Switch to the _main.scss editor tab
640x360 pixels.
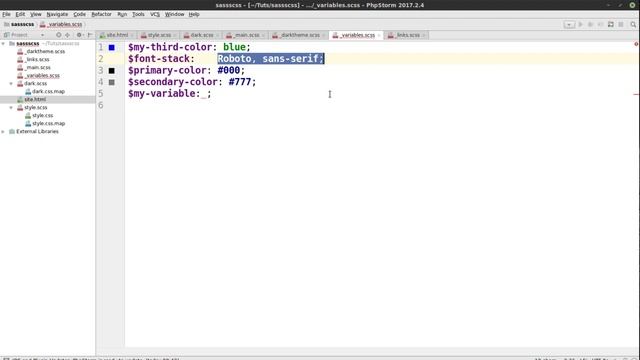[246, 35]
